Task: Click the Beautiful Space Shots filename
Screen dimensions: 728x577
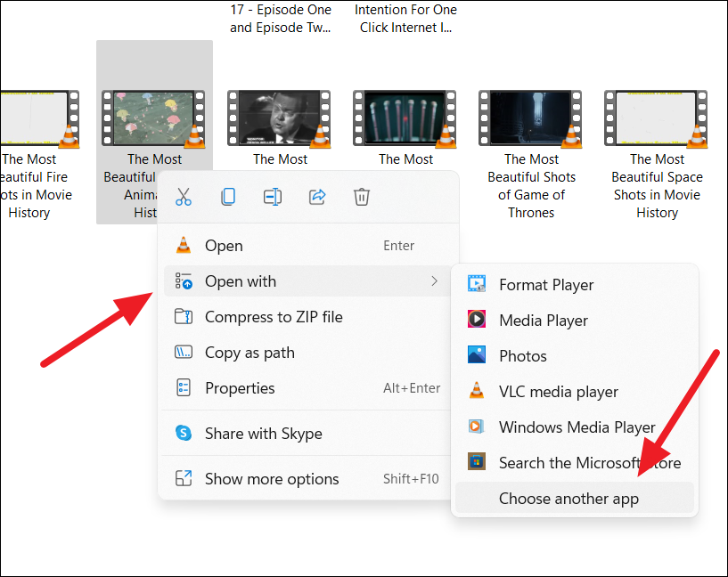Action: click(657, 185)
